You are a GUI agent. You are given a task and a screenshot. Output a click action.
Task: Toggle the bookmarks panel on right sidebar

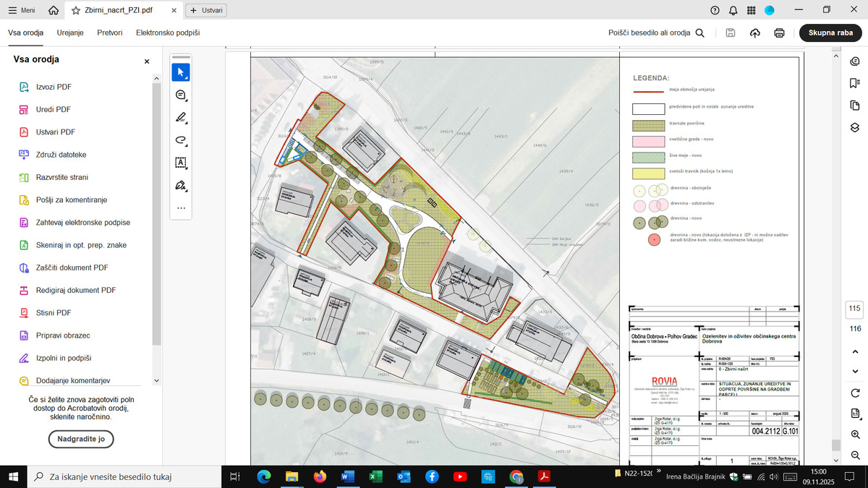pyautogui.click(x=855, y=83)
